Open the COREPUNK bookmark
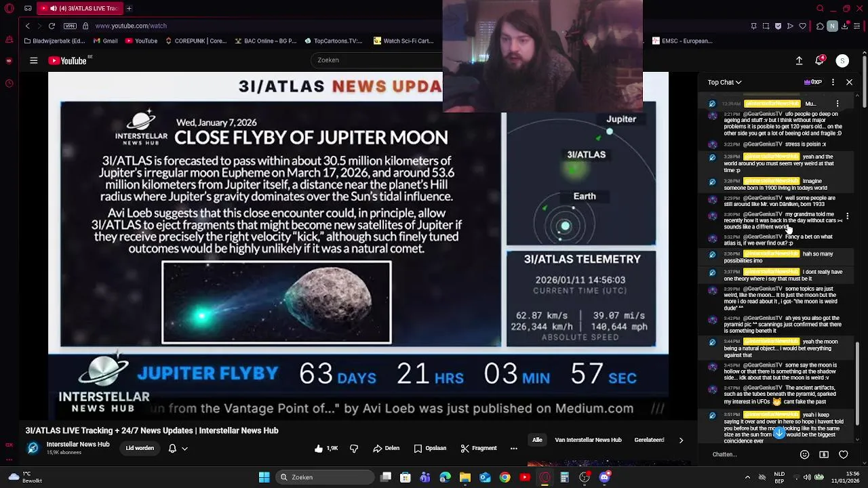Screen dimensions: 868x488 click(x=195, y=41)
